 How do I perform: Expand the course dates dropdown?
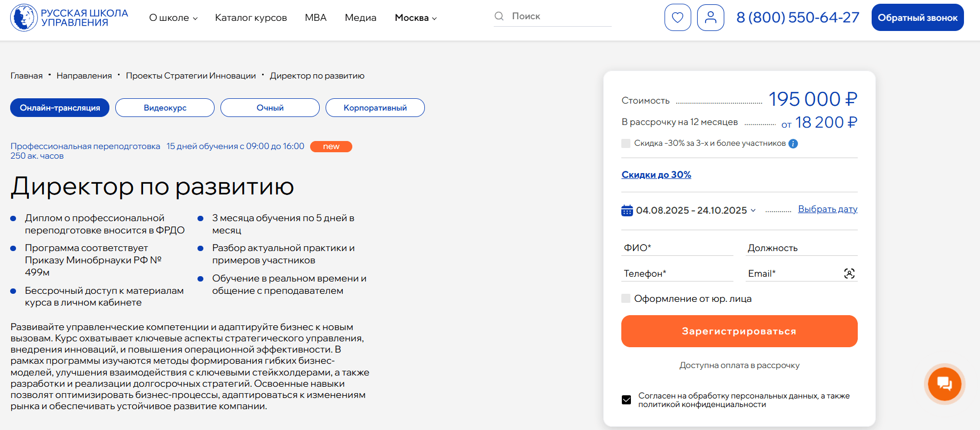click(x=753, y=210)
